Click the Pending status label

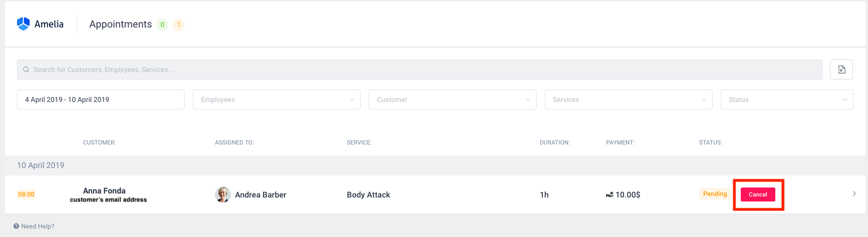click(715, 194)
